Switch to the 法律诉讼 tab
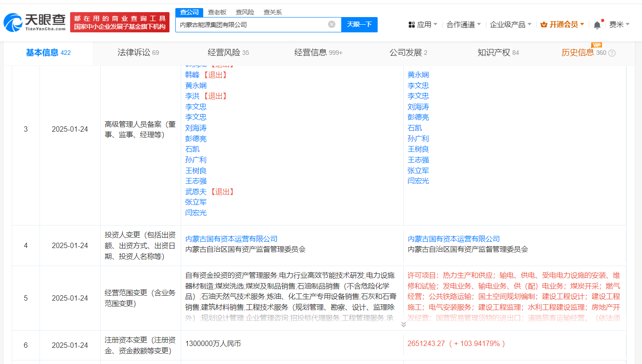 tap(138, 53)
